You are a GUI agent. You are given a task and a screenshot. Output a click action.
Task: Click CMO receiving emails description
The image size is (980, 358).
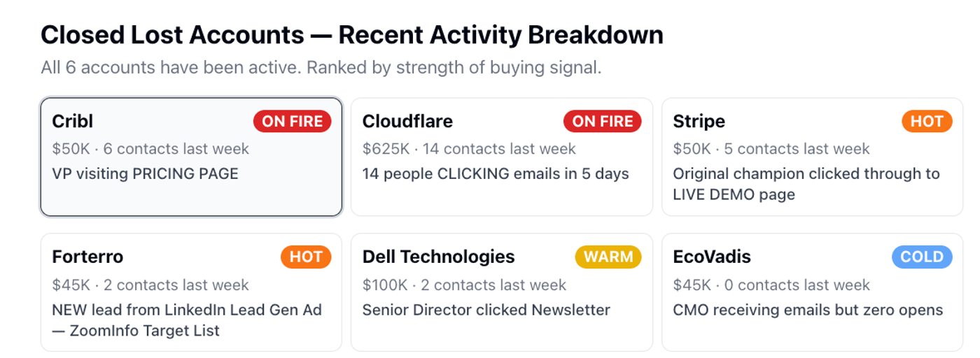click(808, 310)
